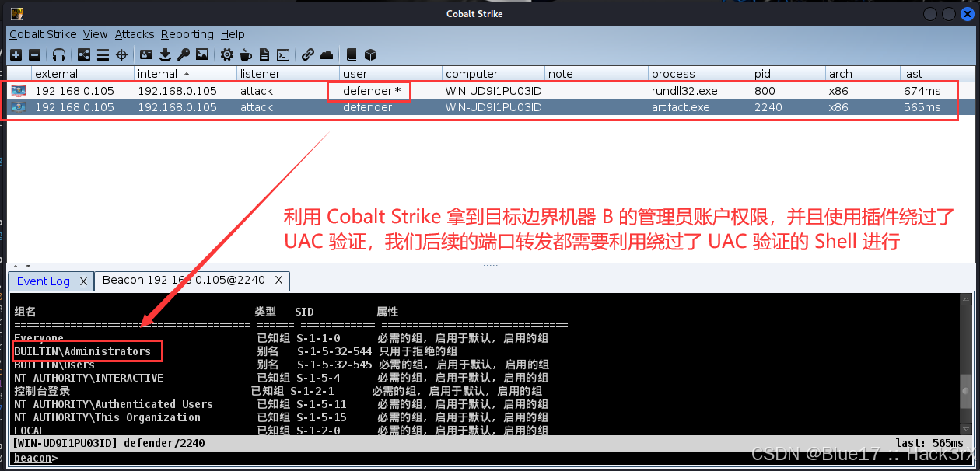Click the gear icon to generate an executable
Screen dimensions: 980x471
tap(227, 54)
